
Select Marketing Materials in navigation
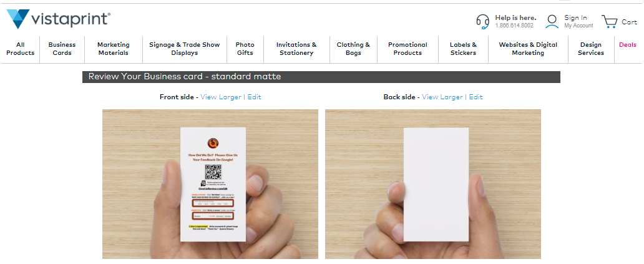114,49
